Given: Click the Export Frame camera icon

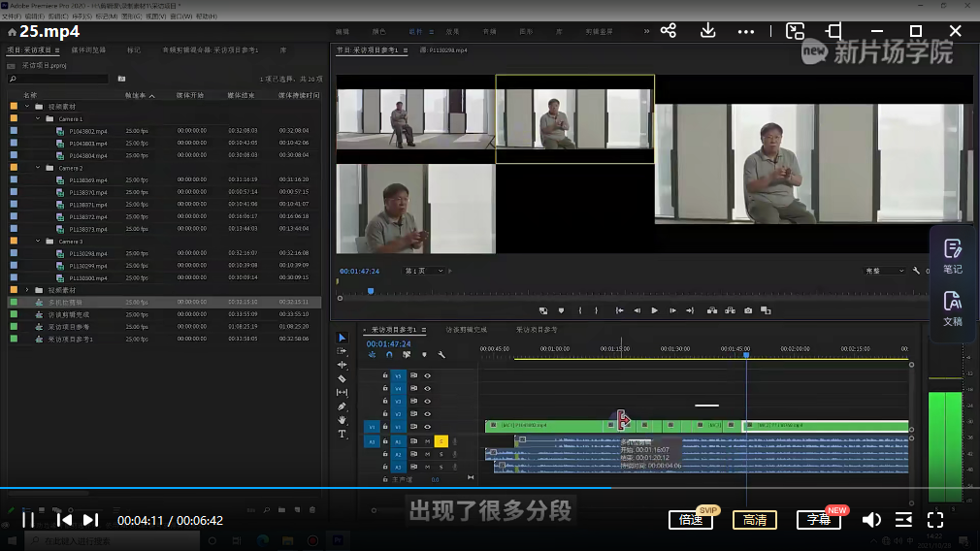Looking at the screenshot, I should (x=748, y=310).
